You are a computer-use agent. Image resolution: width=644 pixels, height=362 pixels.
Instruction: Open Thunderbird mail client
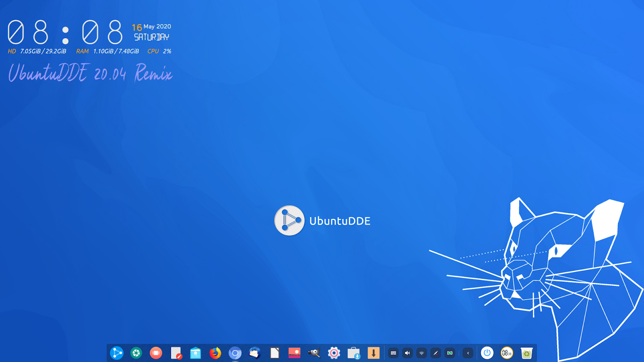pyautogui.click(x=255, y=353)
